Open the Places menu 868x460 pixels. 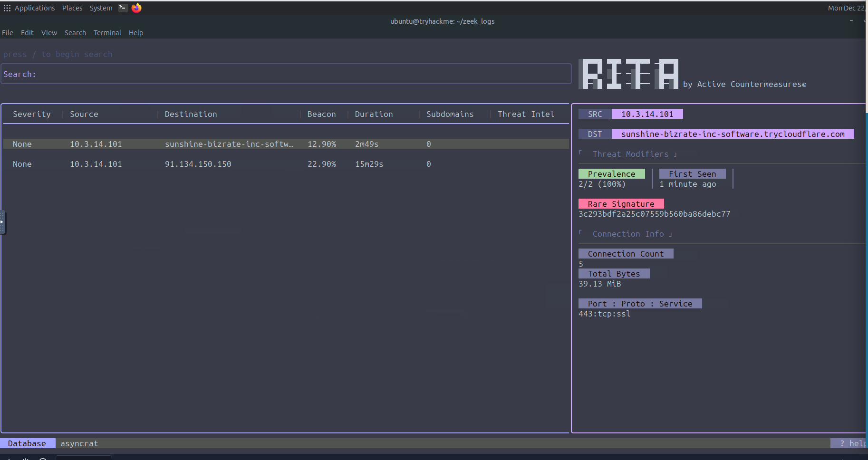pos(72,8)
